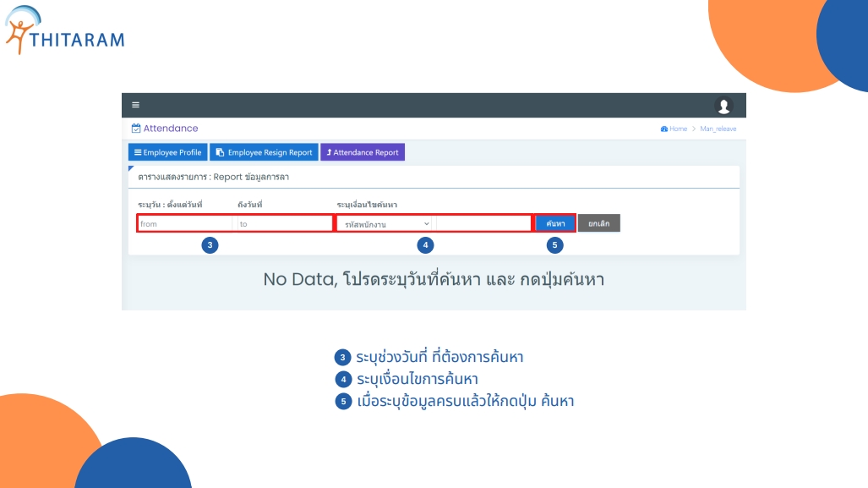Click the Man_releave breadcrumb item

(718, 129)
